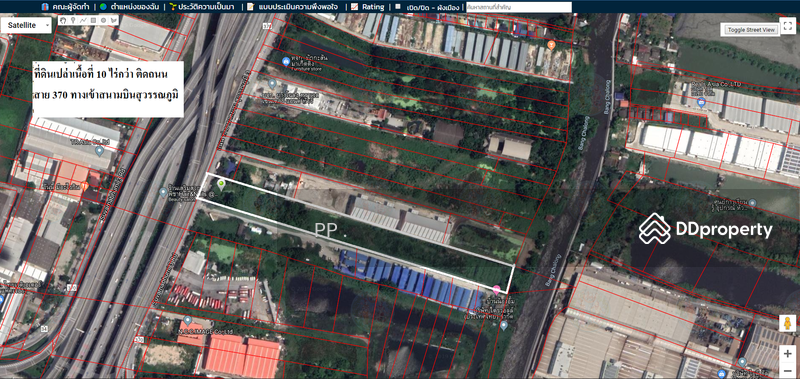The width and height of the screenshot is (800, 379).
Task: Click the fullscreen map icon
Action: (786, 27)
